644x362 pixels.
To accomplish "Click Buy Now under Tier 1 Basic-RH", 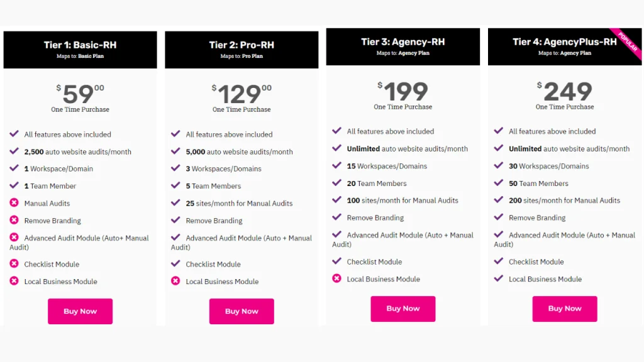I will pos(80,311).
